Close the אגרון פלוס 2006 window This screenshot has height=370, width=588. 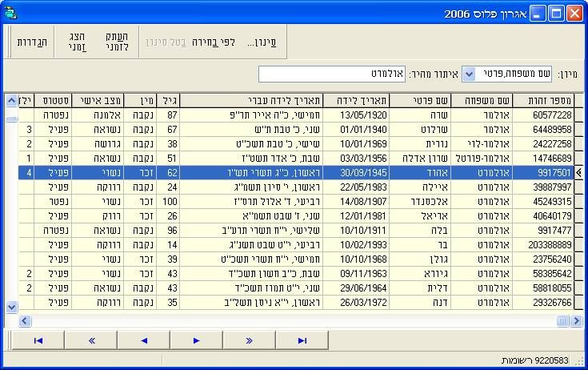[x=574, y=14]
